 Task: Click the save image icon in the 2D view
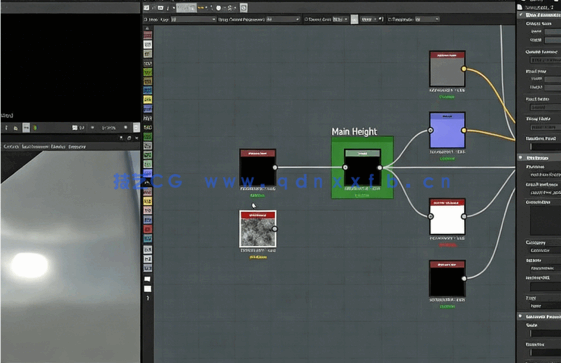point(16,128)
